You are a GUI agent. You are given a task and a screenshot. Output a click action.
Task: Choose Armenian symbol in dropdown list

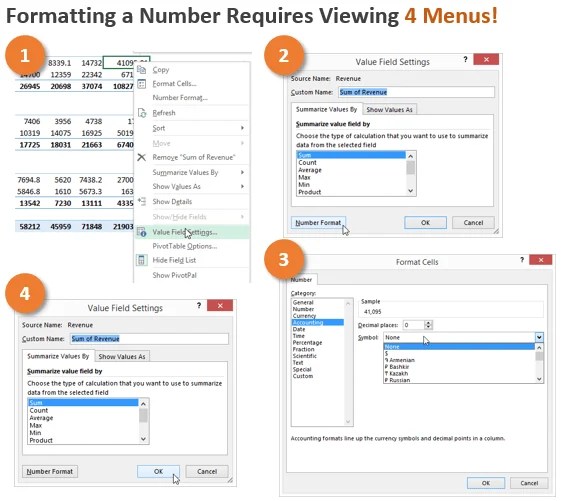point(459,360)
